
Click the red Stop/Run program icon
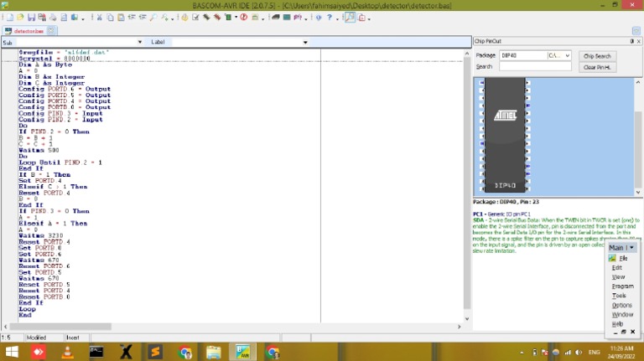[243, 17]
